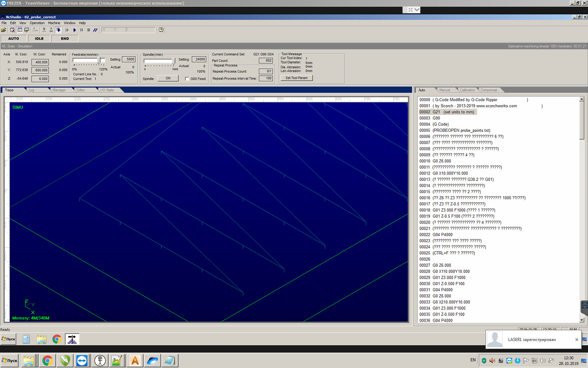Click the Help question mark icon
The width and height of the screenshot is (588, 368).
point(161,30)
